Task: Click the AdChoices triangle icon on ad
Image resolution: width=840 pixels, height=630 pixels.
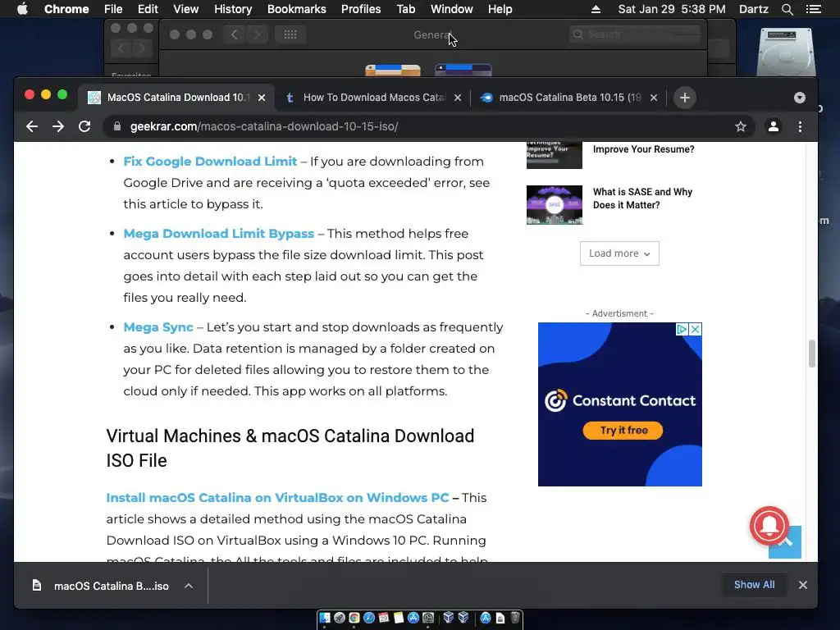Action: tap(682, 329)
